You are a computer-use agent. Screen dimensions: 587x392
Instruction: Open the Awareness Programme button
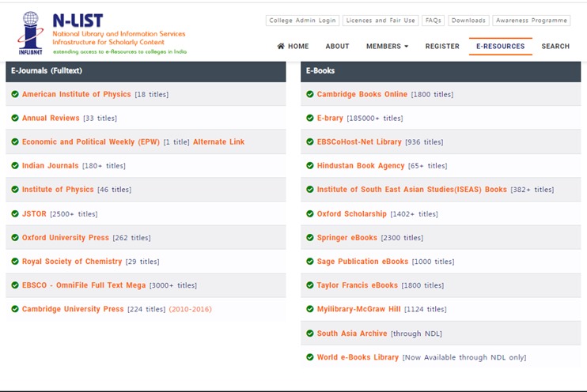click(x=531, y=21)
